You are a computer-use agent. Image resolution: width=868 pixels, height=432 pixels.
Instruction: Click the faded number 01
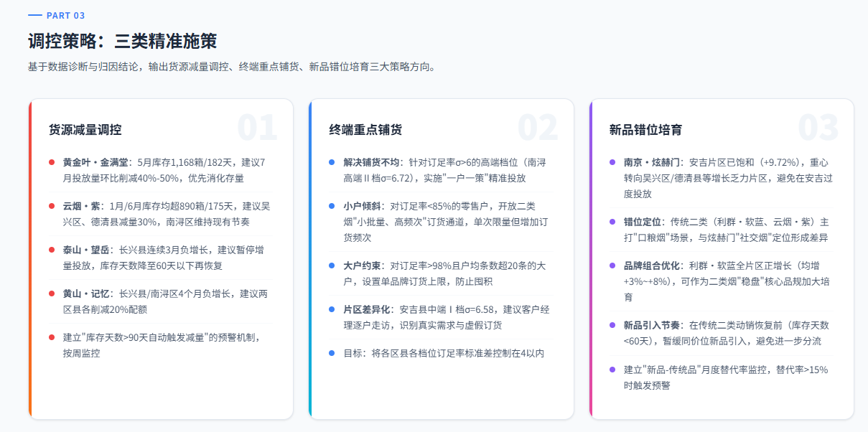[257, 128]
